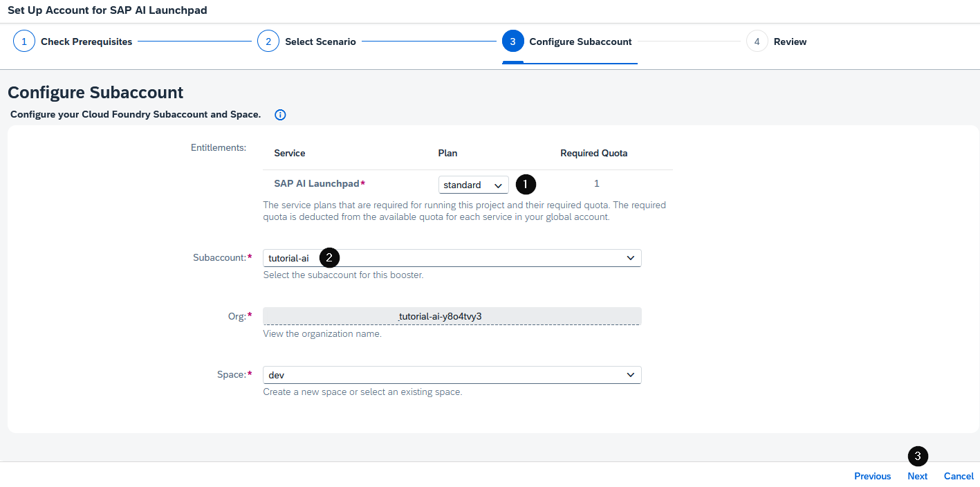
Task: Click "Create a new space" hint text
Action: click(x=362, y=392)
